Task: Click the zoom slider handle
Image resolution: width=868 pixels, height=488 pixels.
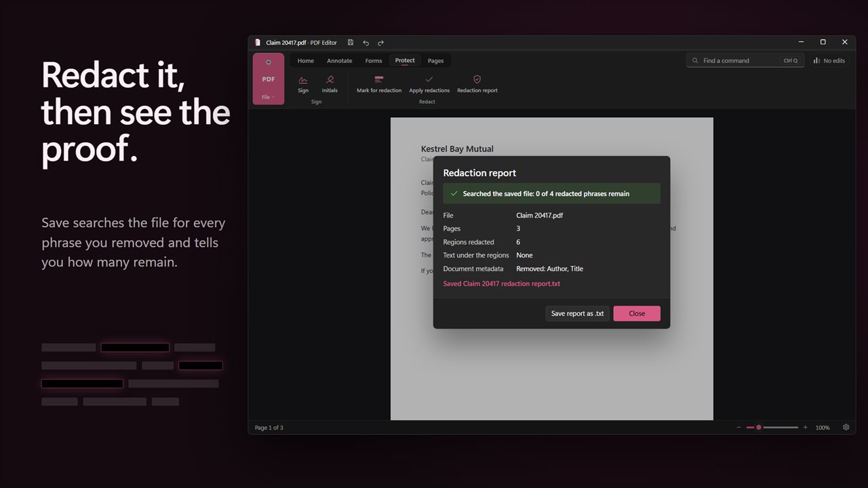Action: pos(759,428)
